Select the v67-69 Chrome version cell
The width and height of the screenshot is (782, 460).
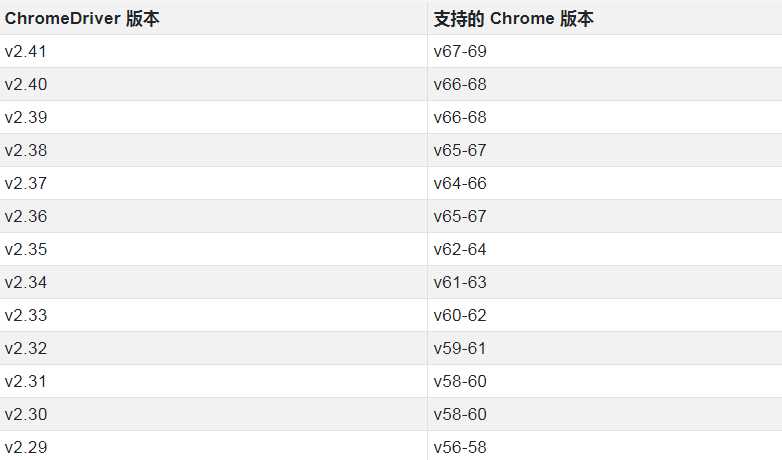(604, 51)
